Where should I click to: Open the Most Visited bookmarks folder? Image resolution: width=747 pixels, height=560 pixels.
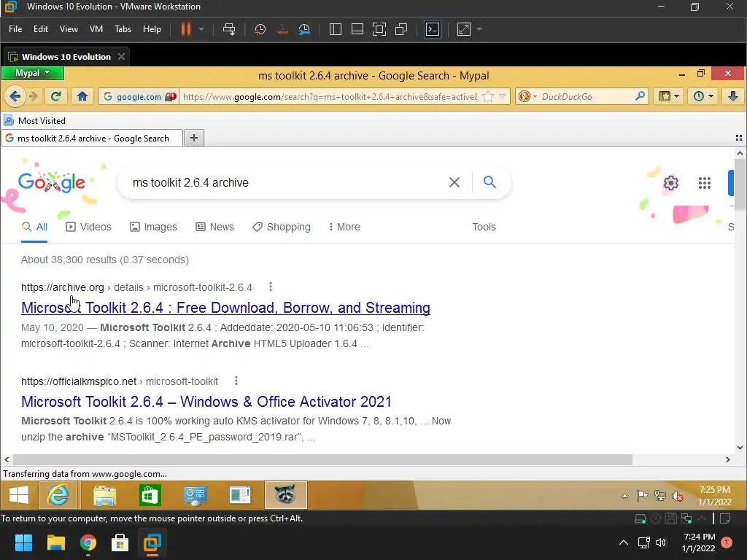click(x=35, y=120)
